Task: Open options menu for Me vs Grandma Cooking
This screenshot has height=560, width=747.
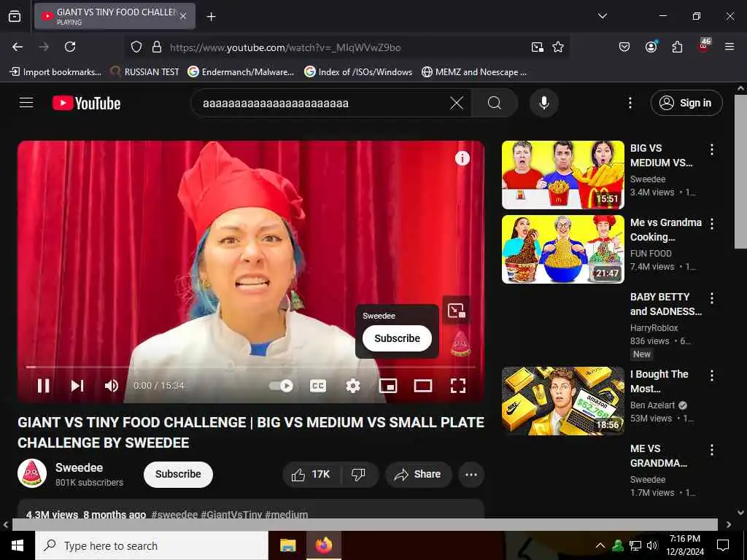Action: coord(712,224)
